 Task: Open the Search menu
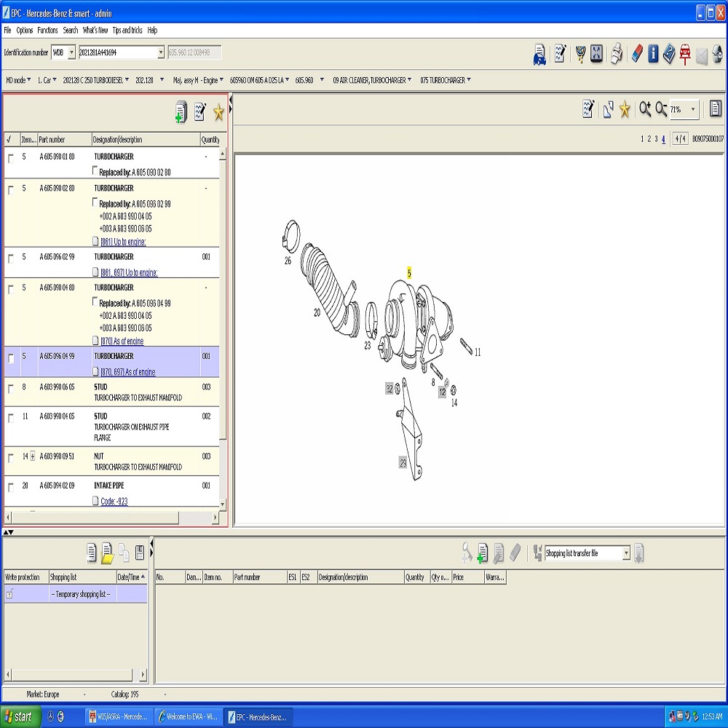pos(70,30)
